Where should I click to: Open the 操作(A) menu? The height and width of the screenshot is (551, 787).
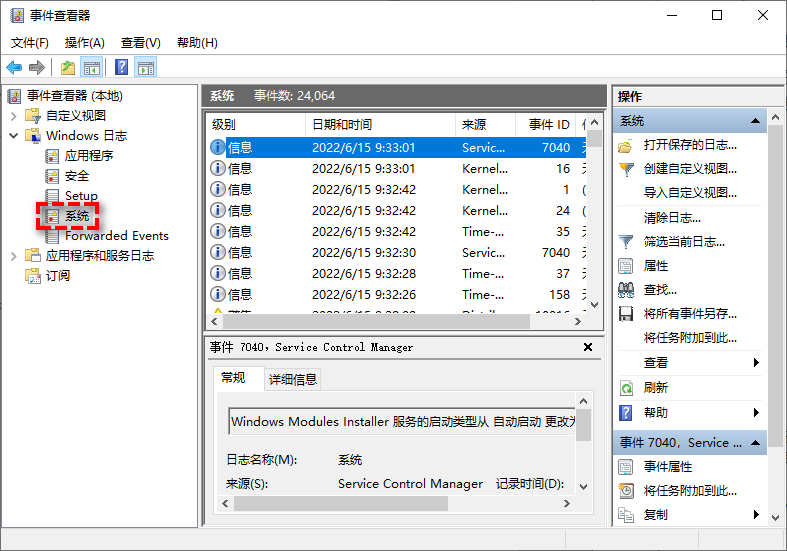[84, 43]
